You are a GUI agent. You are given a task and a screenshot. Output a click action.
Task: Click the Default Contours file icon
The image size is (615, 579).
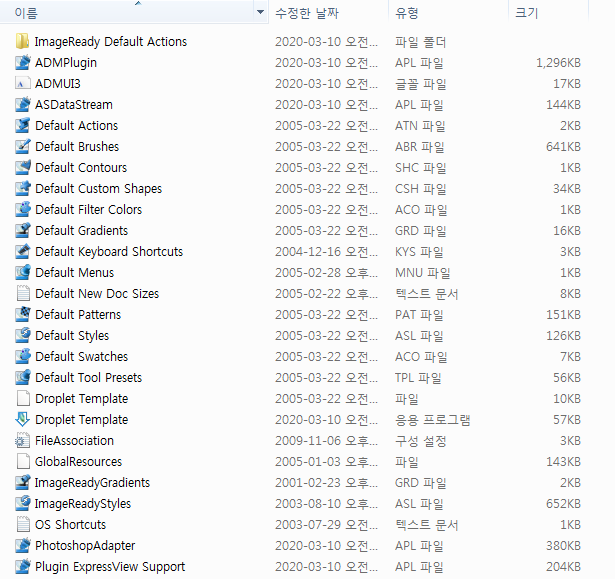(x=23, y=167)
